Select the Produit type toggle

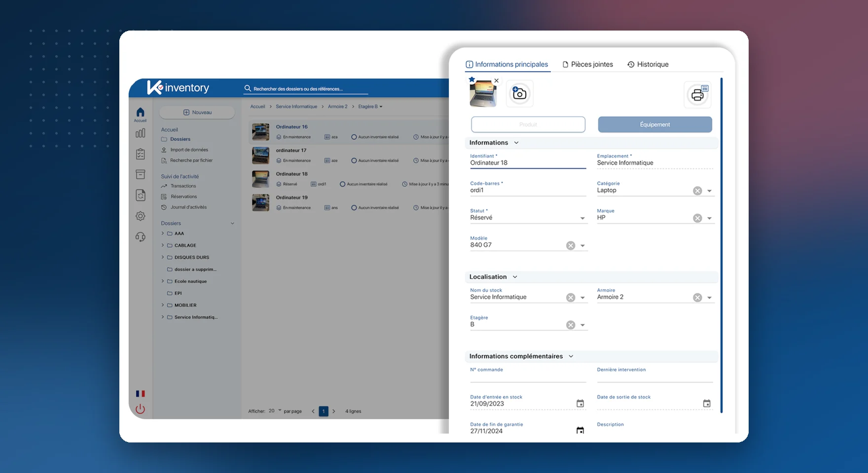pos(528,125)
